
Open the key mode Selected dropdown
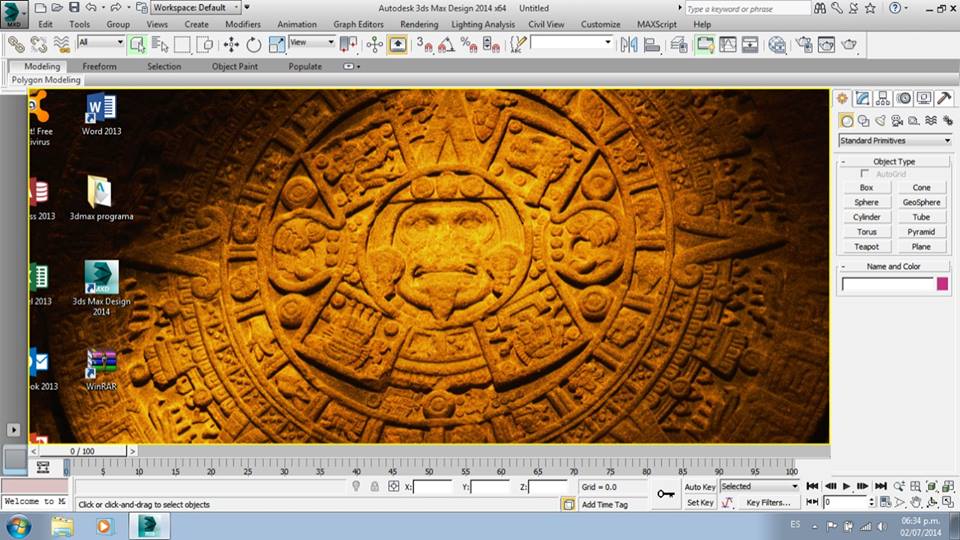tap(759, 486)
